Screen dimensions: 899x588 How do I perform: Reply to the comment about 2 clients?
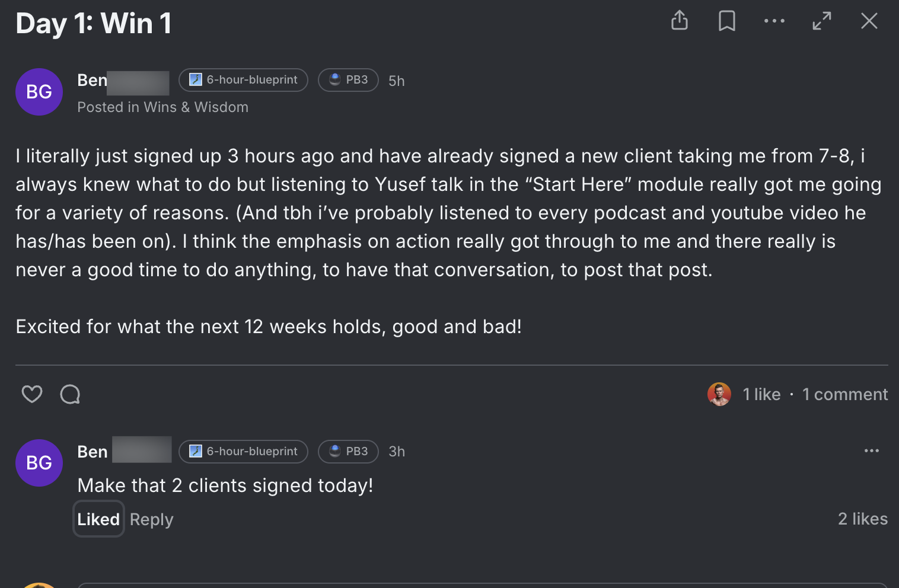[152, 520]
